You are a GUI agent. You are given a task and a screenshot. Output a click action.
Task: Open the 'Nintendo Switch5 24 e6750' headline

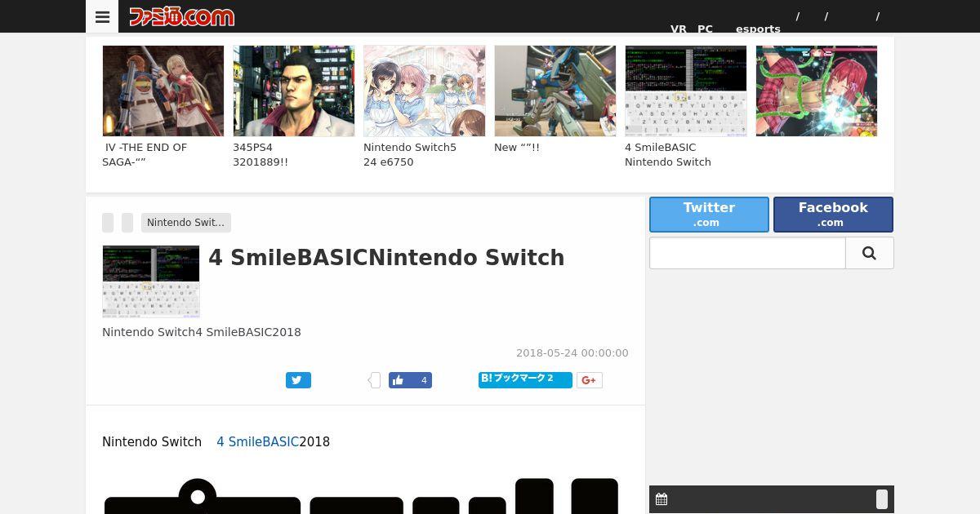point(410,155)
